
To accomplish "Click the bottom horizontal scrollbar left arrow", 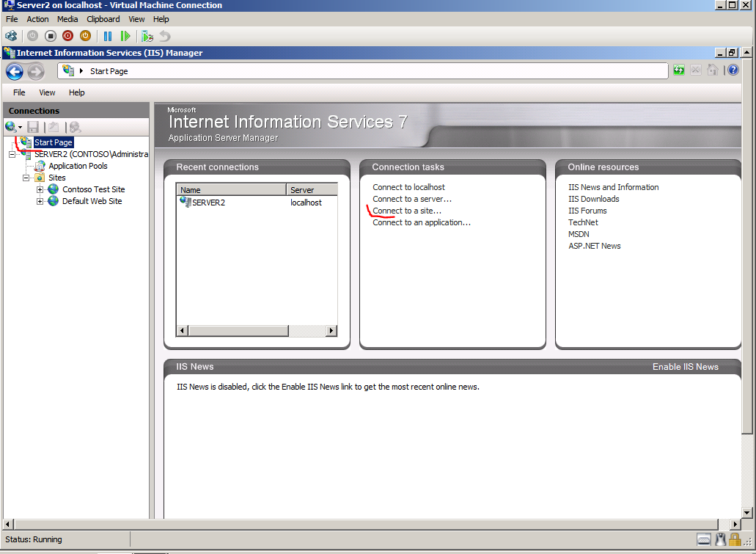I will (8, 524).
